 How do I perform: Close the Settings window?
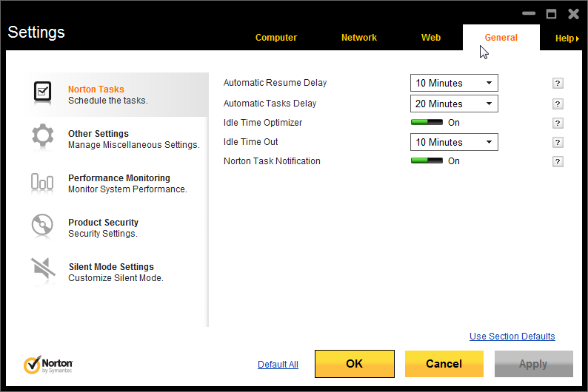point(573,14)
